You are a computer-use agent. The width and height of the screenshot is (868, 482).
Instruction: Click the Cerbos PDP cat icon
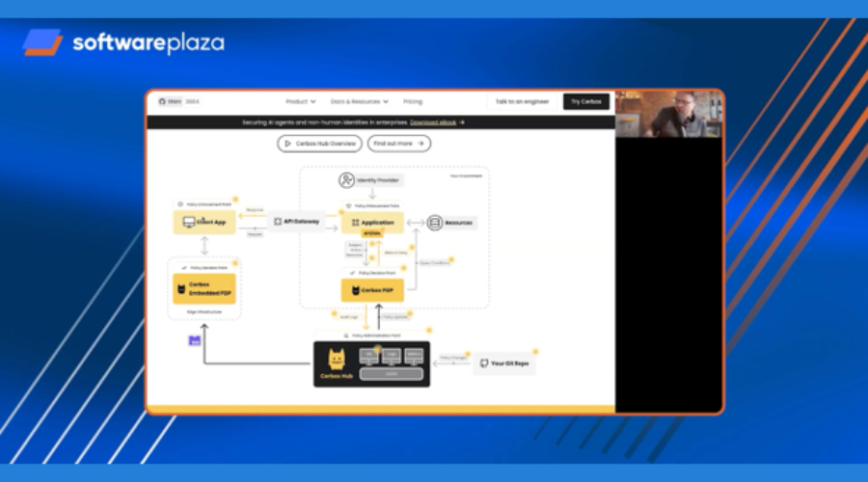pos(355,290)
